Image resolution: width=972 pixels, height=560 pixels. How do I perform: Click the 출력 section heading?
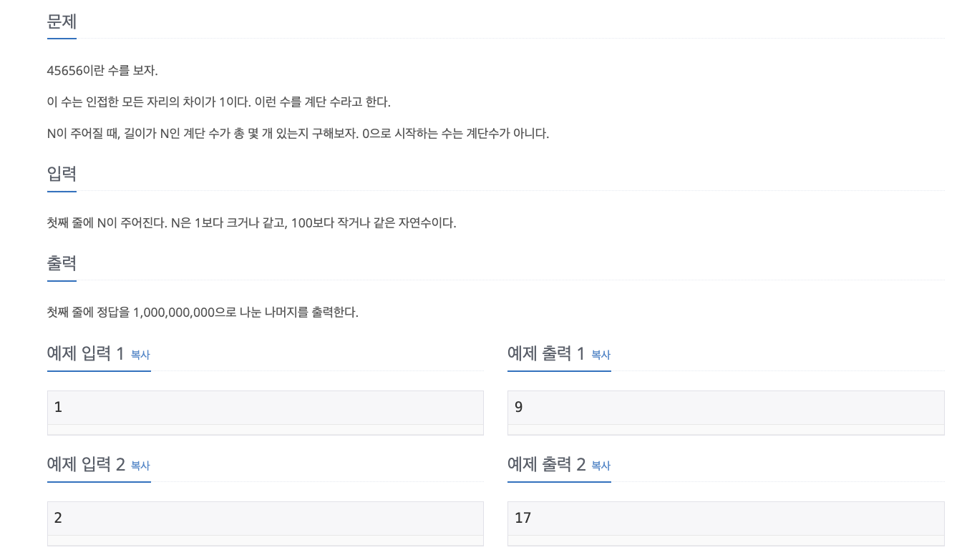[x=62, y=263]
